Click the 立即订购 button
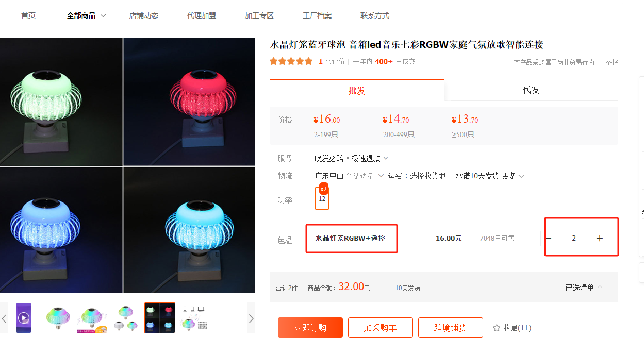The height and width of the screenshot is (355, 644). coord(310,328)
